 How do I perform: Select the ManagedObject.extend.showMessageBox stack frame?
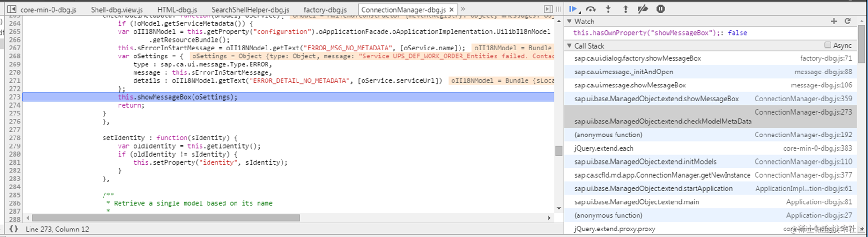[711, 99]
